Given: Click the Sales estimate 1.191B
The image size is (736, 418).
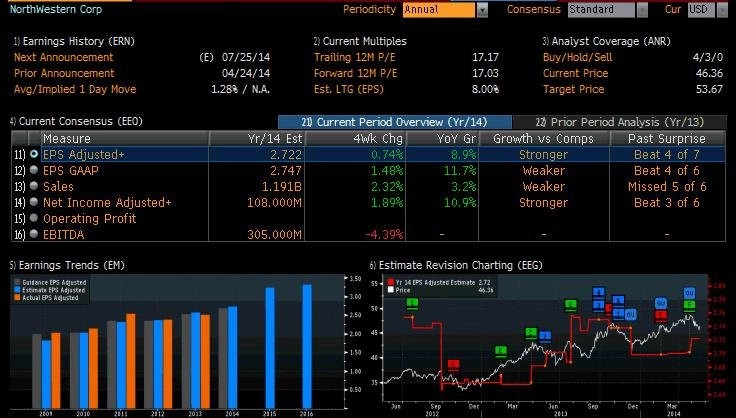Looking at the screenshot, I should pos(282,186).
